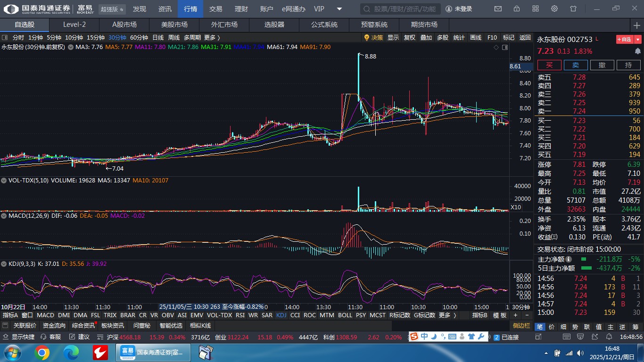The height and width of the screenshot is (362, 644).
Task: Open the 超强版 version dropdown
Action: coord(112,9)
